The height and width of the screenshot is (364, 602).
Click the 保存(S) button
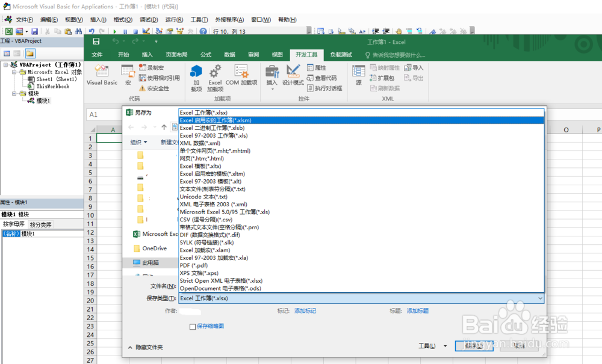[x=474, y=345]
